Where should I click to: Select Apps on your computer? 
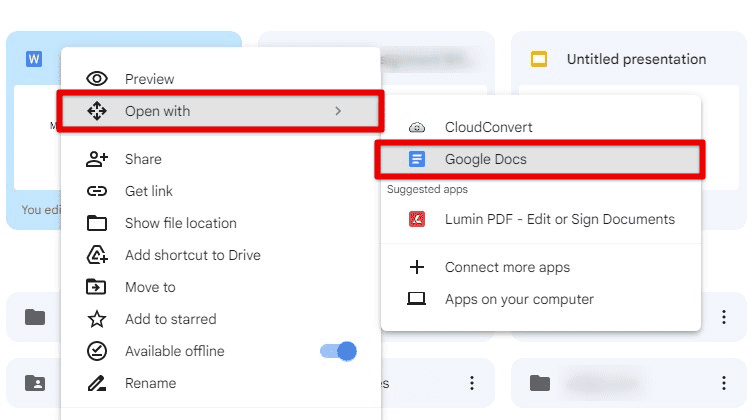(541, 299)
